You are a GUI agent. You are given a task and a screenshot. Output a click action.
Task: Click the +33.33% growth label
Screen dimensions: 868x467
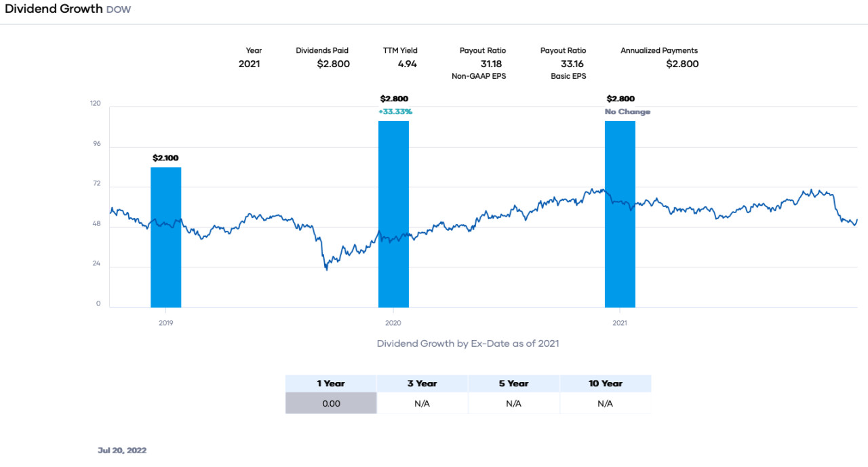[x=395, y=111]
